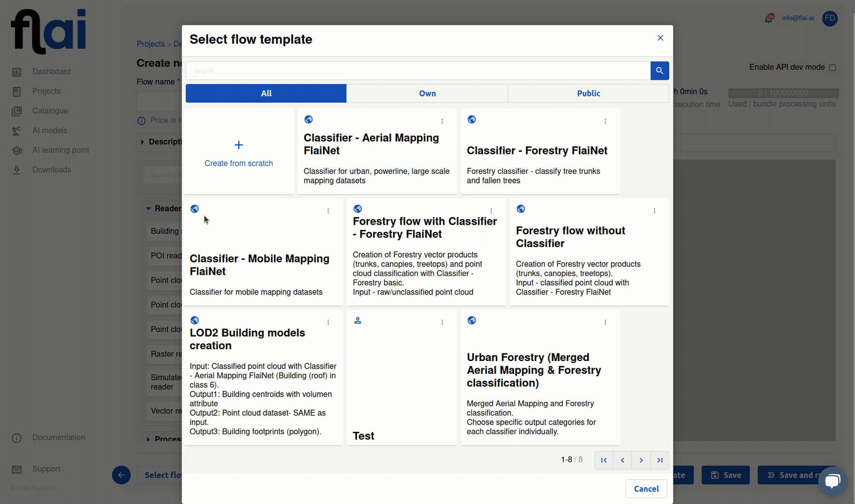This screenshot has height=504, width=855.
Task: Click the globe icon on Forestry flow without Classifier
Action: click(x=521, y=209)
